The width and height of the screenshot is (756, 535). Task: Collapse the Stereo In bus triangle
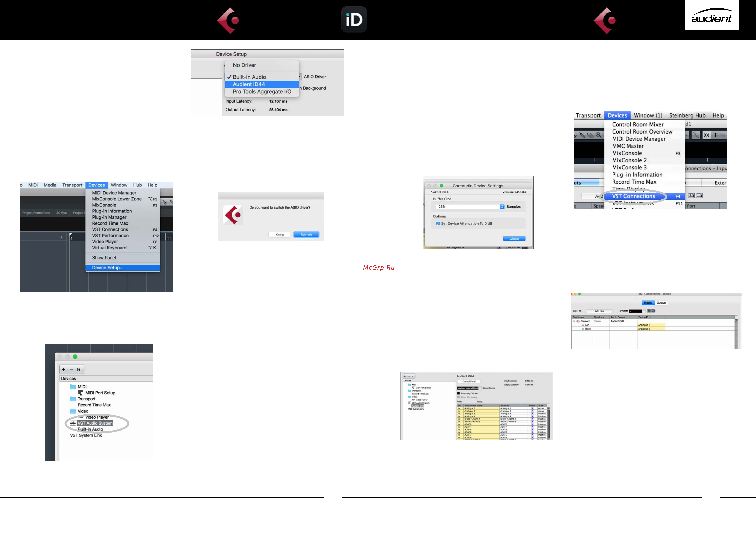pos(574,321)
